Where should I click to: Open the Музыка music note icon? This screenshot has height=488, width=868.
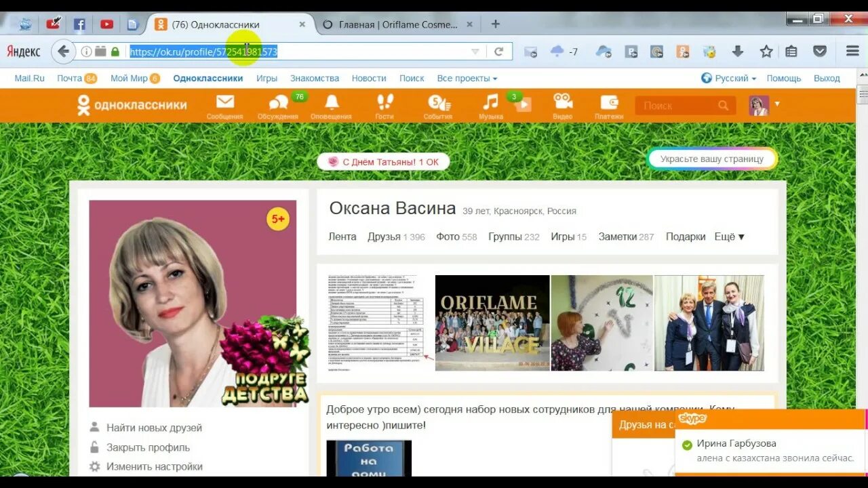pyautogui.click(x=490, y=102)
